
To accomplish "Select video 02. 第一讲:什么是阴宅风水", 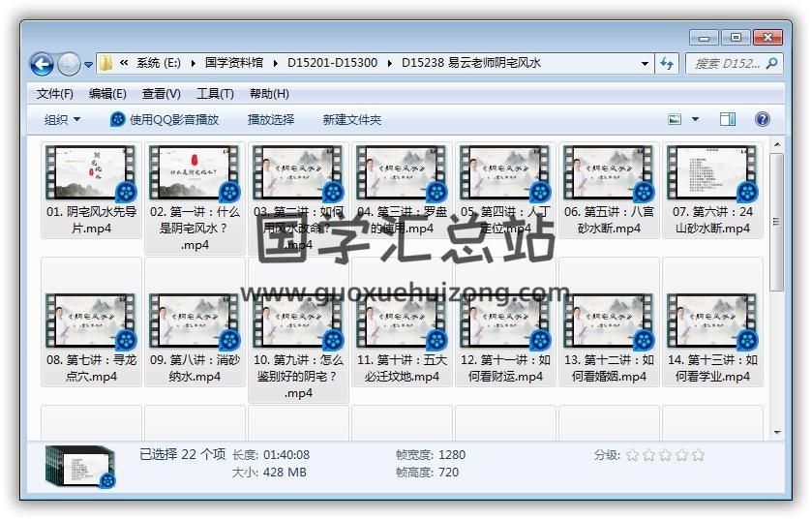I will [195, 198].
